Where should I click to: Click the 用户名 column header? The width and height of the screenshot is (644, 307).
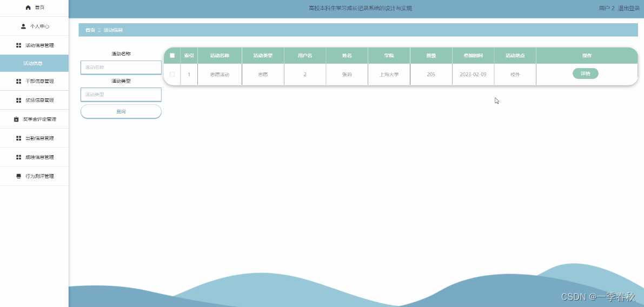point(305,56)
